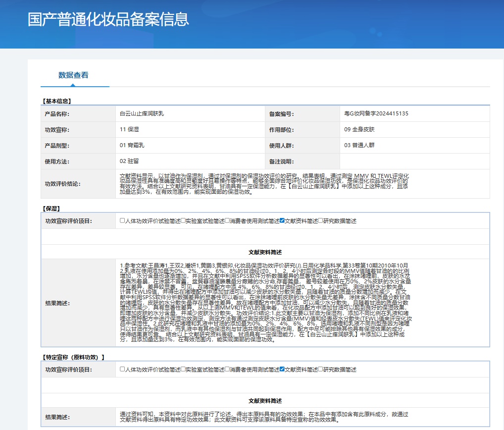Screen dimensions: 504x430
Task: Click the value 11 保湿
Action: coord(129,129)
